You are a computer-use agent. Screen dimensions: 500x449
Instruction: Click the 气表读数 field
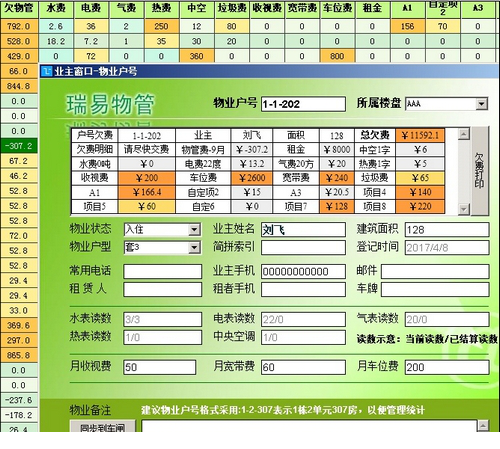[x=447, y=319]
